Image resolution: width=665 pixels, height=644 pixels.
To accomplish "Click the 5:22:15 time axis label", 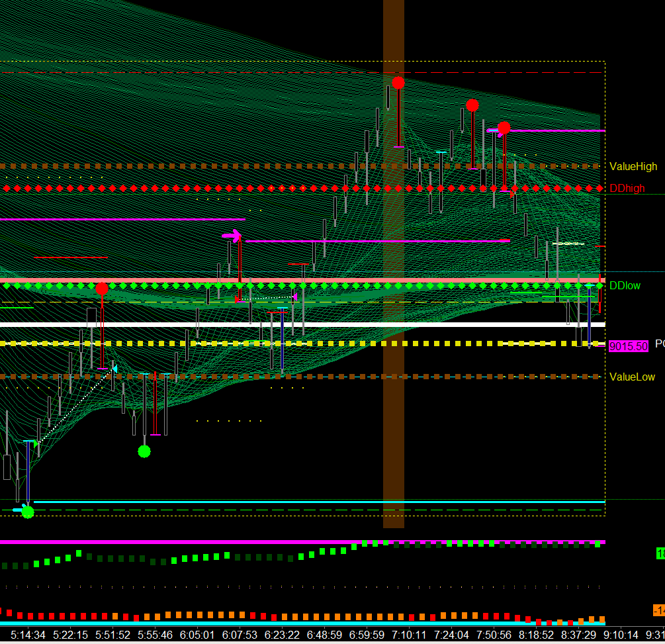I will tap(70, 635).
